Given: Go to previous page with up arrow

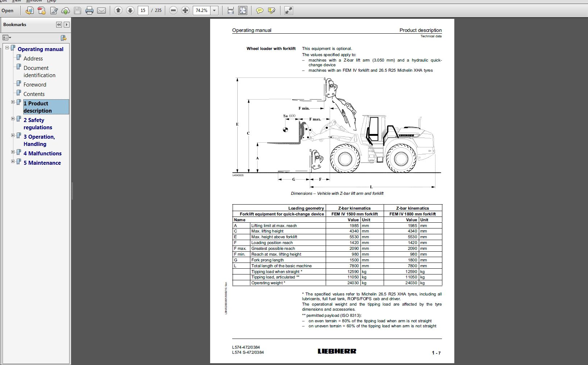Looking at the screenshot, I should pos(118,11).
